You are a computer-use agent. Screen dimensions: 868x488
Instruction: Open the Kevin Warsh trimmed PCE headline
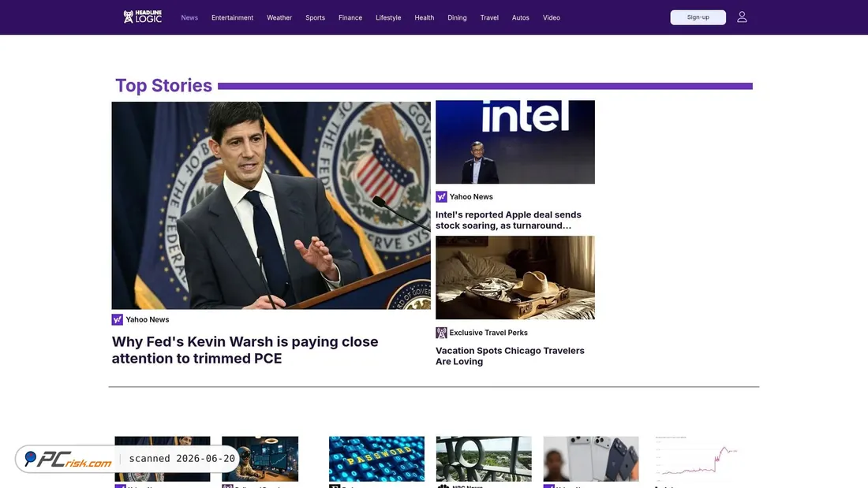pos(245,350)
